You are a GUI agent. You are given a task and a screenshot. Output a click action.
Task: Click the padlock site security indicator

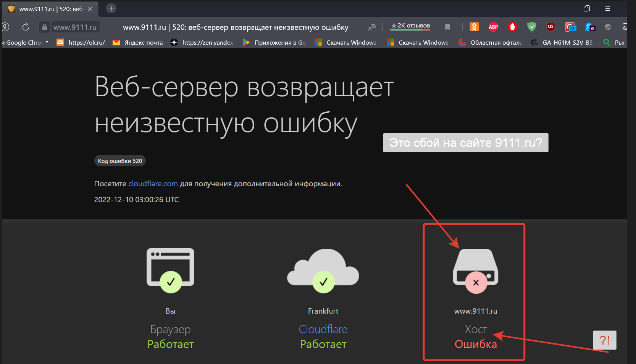[x=44, y=27]
